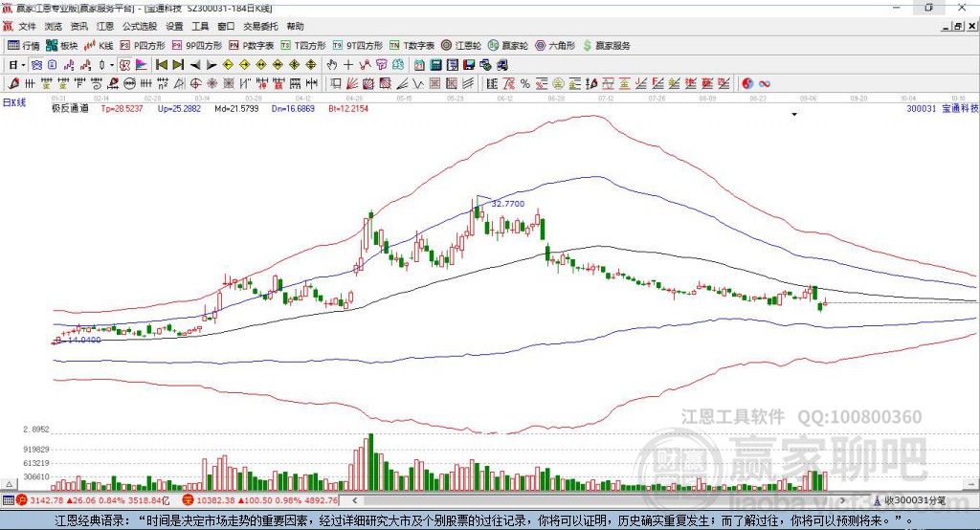Image resolution: width=980 pixels, height=530 pixels.
Task: Click the Up=25.2882 indicator value
Action: pyautogui.click(x=179, y=108)
